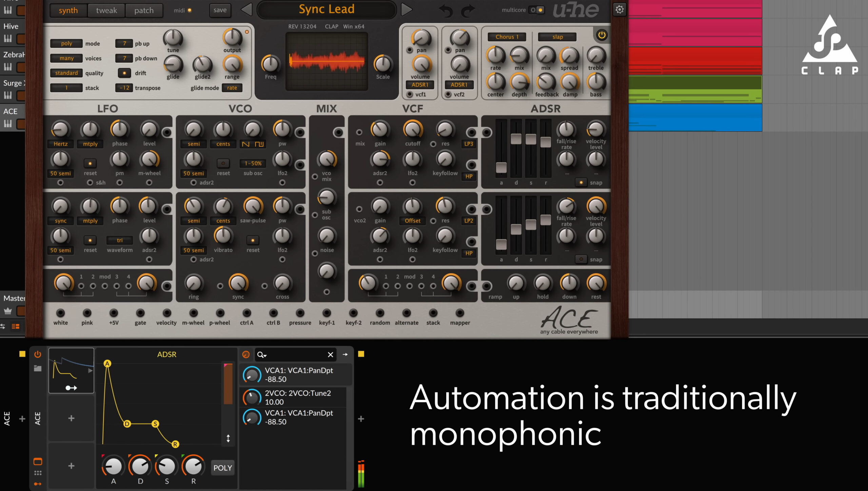The width and height of the screenshot is (868, 491).
Task: Toggle the multicore switch
Action: [x=537, y=10]
